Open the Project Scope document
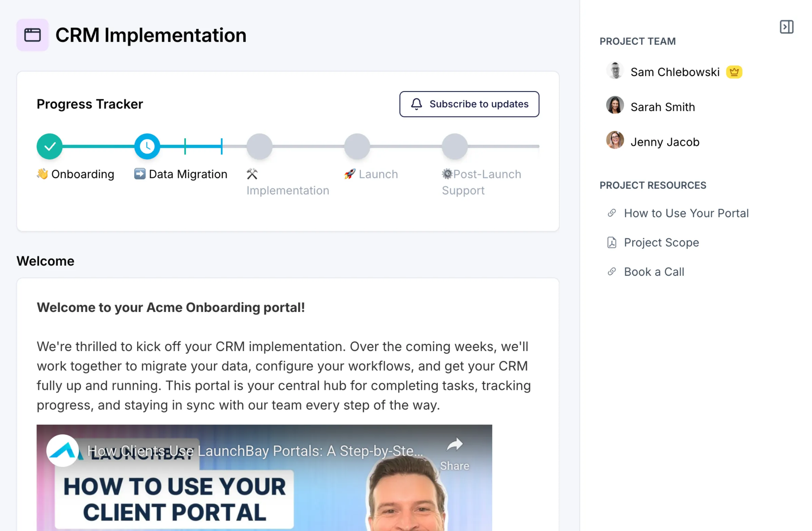The image size is (812, 531). [661, 242]
